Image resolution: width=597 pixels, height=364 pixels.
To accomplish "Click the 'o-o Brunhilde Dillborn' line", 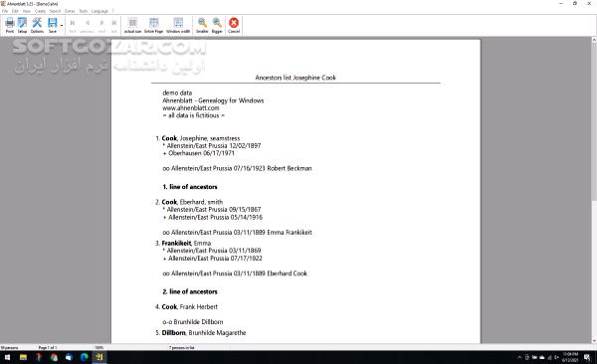I will [x=193, y=322].
